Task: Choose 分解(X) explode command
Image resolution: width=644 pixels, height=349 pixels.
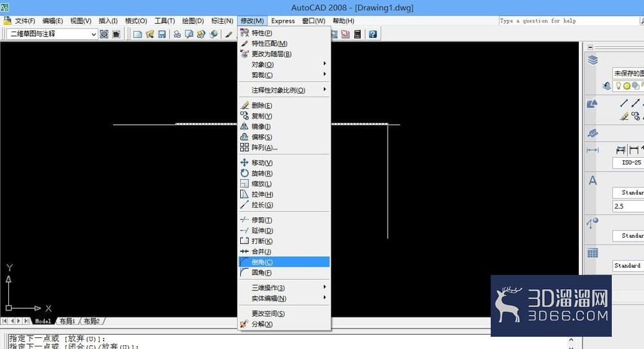Action: [284, 324]
